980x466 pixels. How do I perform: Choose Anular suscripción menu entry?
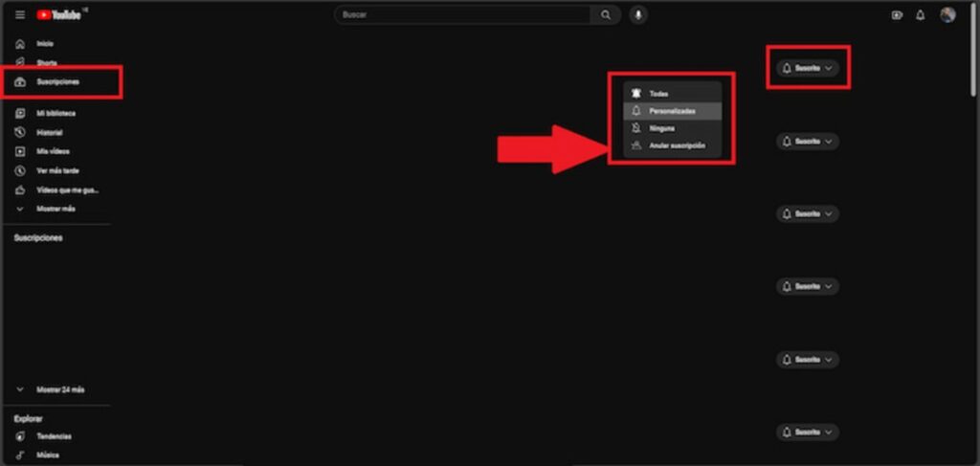click(673, 145)
